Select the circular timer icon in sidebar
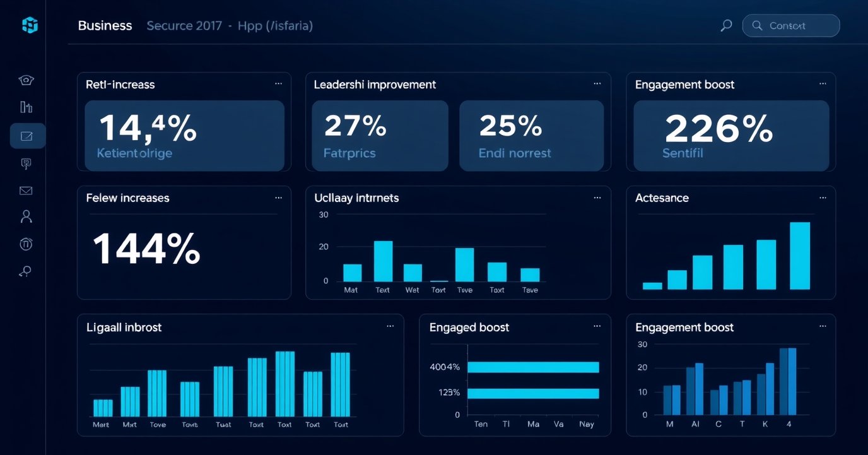868x455 pixels. click(x=26, y=244)
